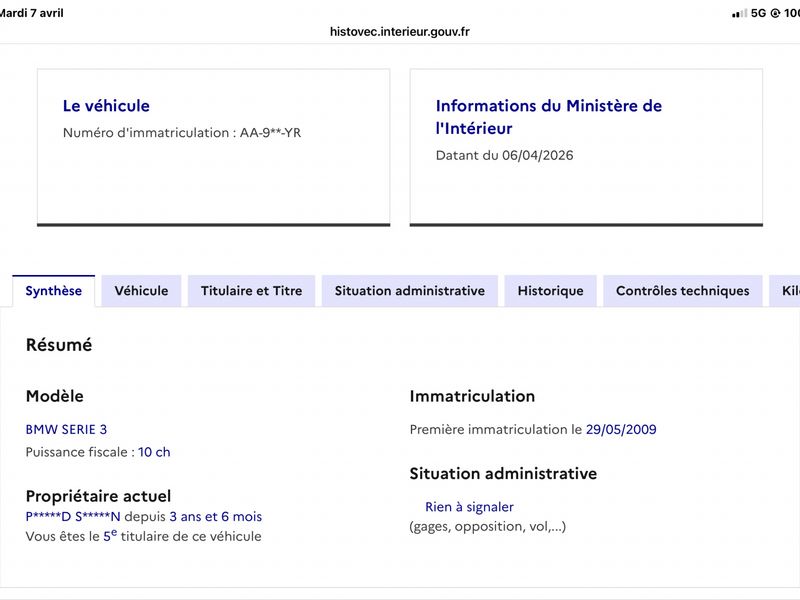Go to the Situation administrative tab
The height and width of the screenshot is (600, 800).
pos(410,291)
